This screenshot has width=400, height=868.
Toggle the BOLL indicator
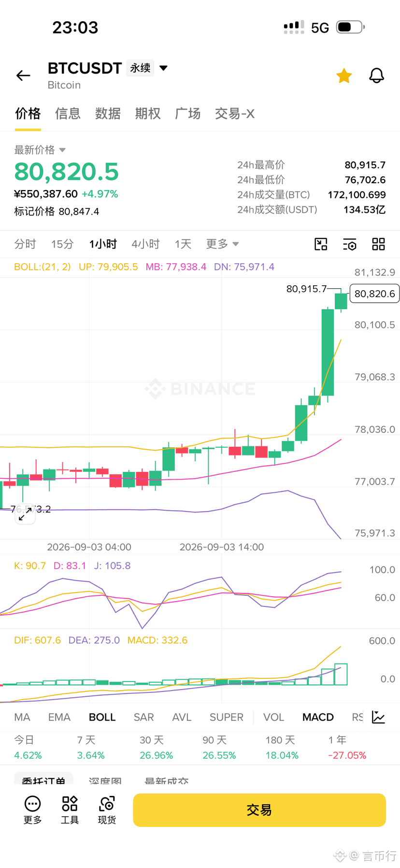(102, 717)
